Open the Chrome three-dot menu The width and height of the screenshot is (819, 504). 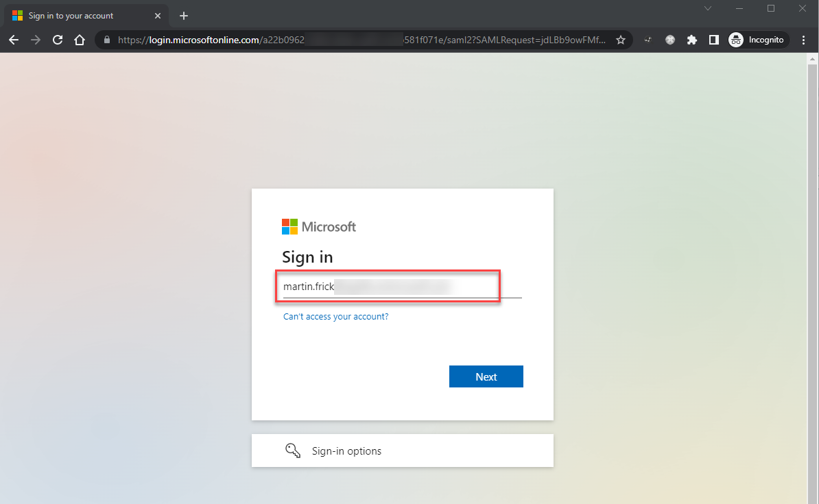point(803,40)
